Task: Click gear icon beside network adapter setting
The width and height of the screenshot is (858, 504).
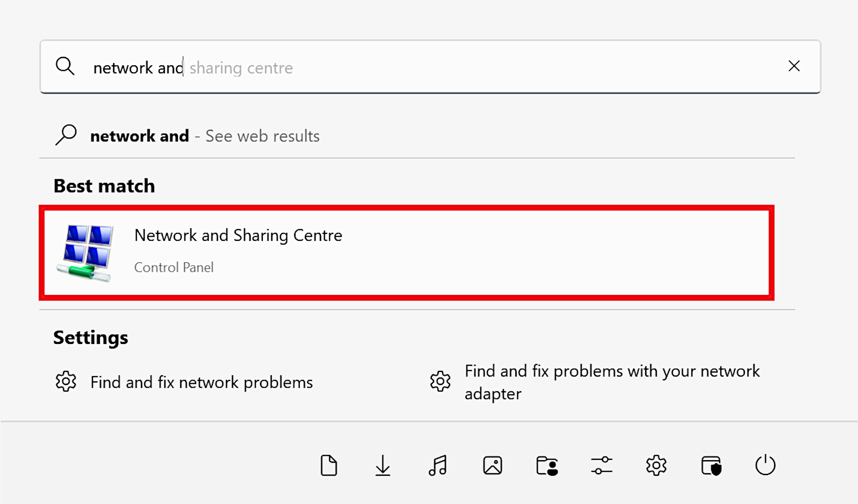Action: (440, 381)
